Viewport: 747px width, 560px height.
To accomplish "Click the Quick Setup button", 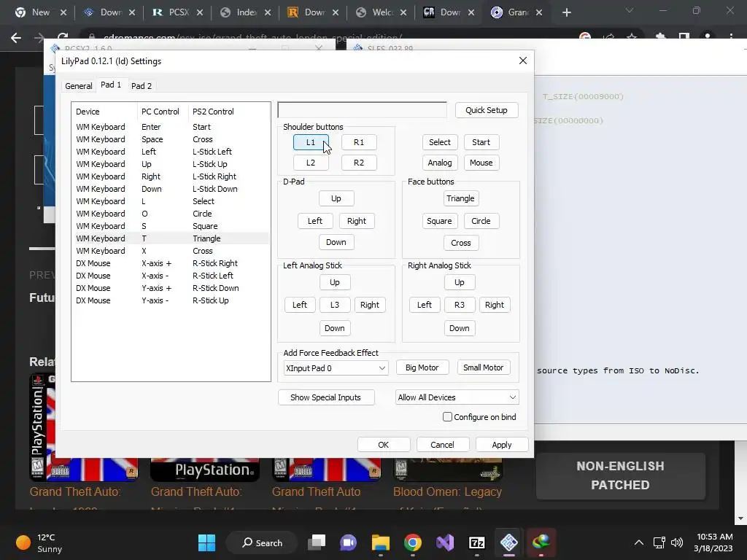I will tap(487, 110).
